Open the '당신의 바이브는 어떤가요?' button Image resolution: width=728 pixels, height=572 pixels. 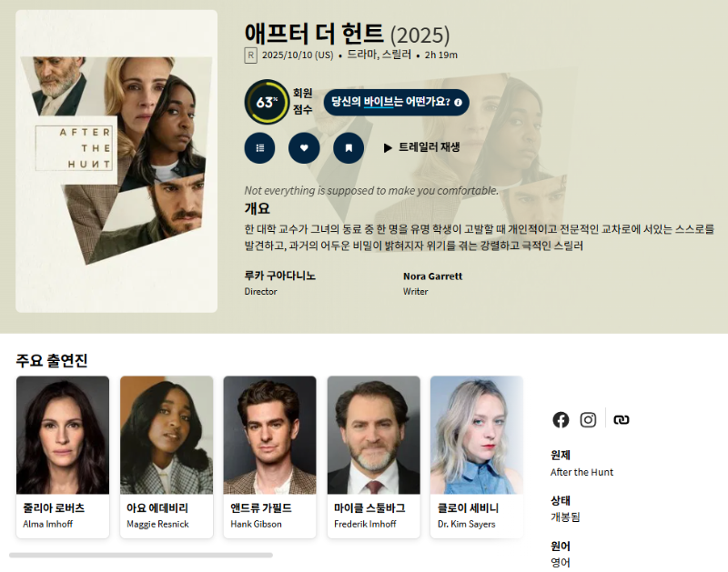coord(397,102)
